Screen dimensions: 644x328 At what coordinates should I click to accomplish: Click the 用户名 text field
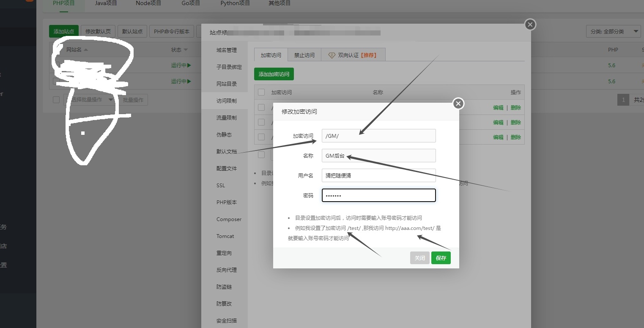(x=378, y=175)
